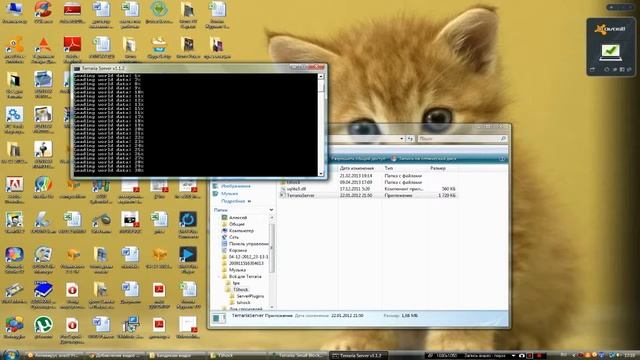This screenshot has width=640, height=360.
Task: Click the Windows Start button
Action: (x=10, y=355)
